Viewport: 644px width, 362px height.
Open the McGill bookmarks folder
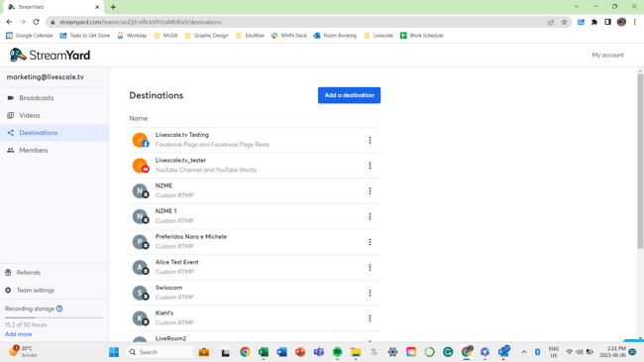165,36
